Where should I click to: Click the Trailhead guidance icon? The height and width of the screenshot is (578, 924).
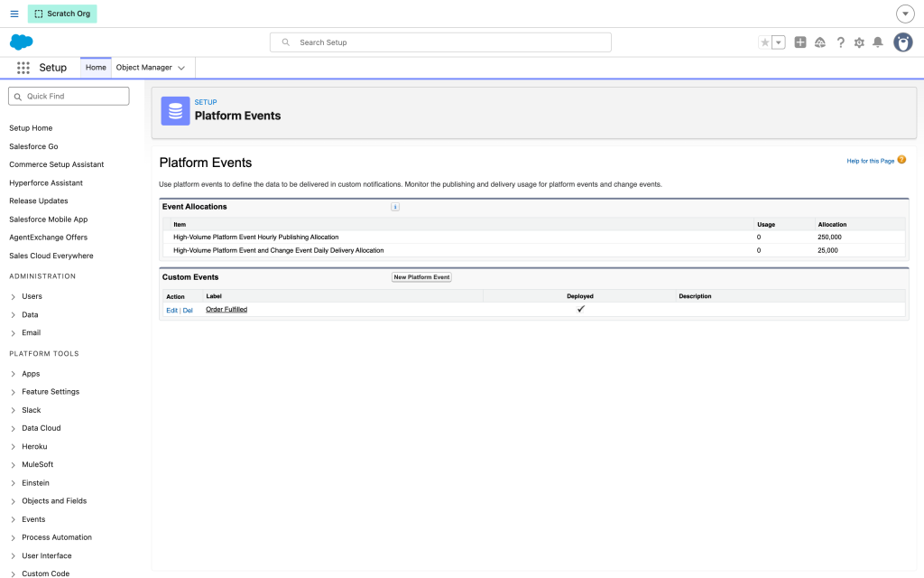pyautogui.click(x=819, y=42)
